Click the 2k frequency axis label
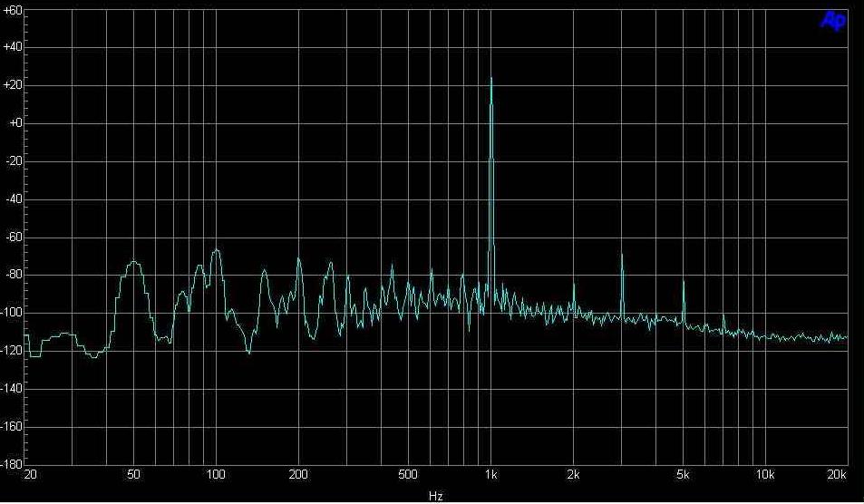Screen dimensions: 864x504 tap(574, 475)
